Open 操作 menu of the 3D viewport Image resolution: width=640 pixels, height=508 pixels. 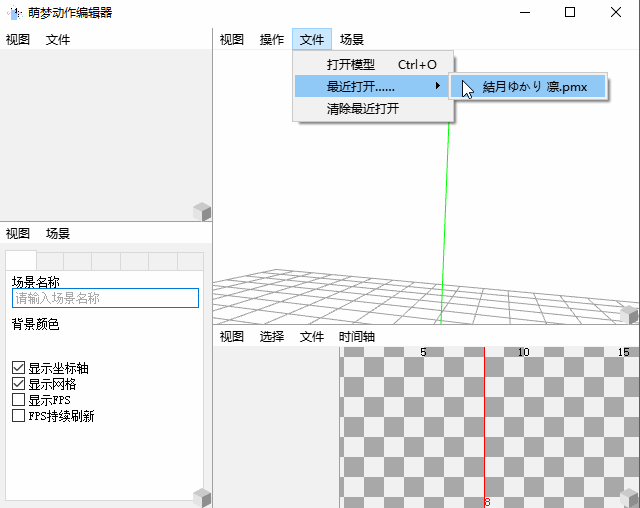tap(271, 40)
